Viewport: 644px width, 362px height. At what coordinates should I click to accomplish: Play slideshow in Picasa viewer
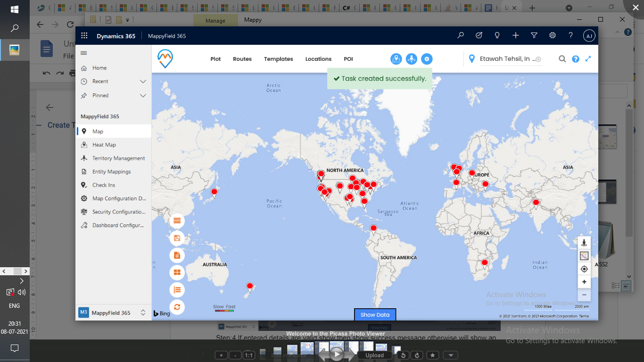tap(336, 354)
